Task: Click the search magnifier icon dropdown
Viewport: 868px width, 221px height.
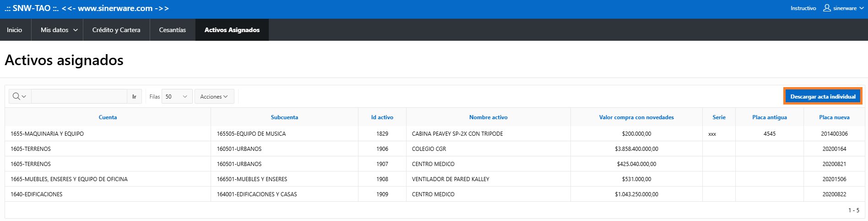Action: click(x=20, y=96)
